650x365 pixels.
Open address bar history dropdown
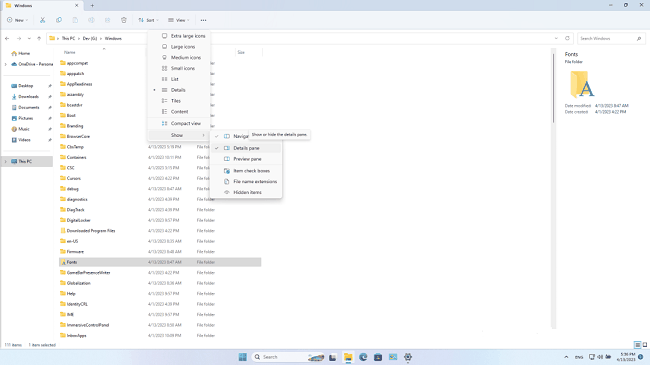click(556, 38)
